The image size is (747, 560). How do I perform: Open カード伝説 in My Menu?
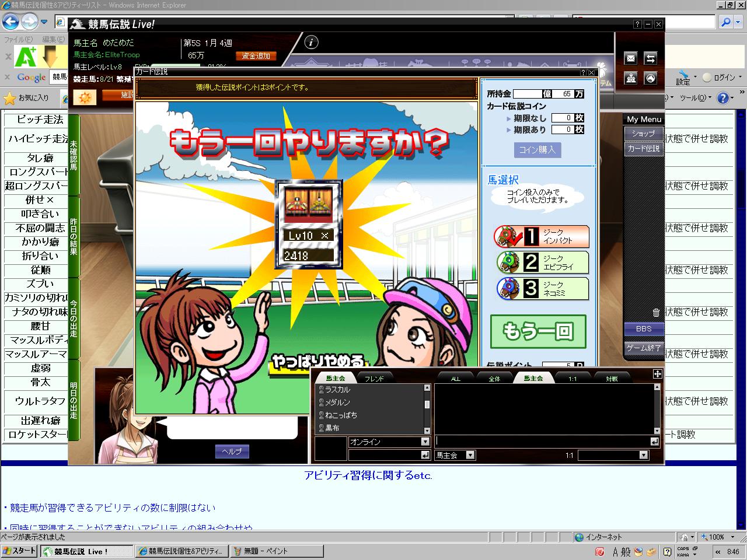643,149
